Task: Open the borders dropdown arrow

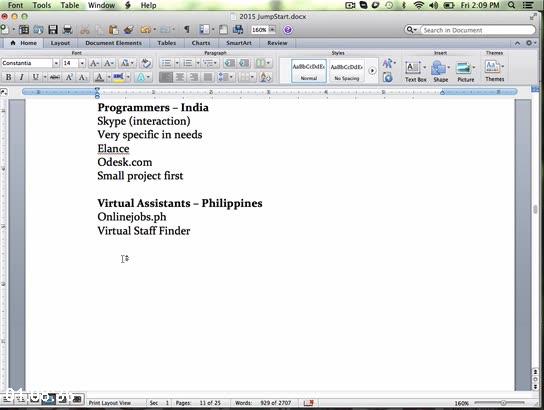Action: pyautogui.click(x=252, y=77)
